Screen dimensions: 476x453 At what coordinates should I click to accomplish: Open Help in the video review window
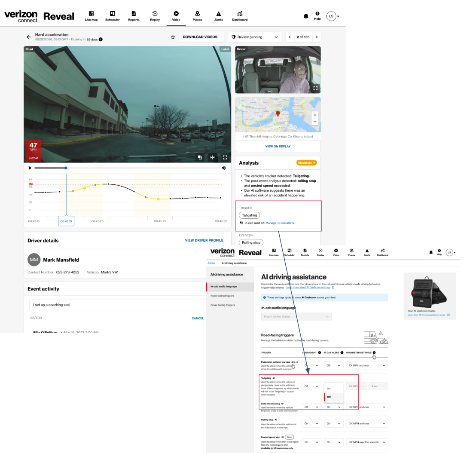(x=317, y=16)
